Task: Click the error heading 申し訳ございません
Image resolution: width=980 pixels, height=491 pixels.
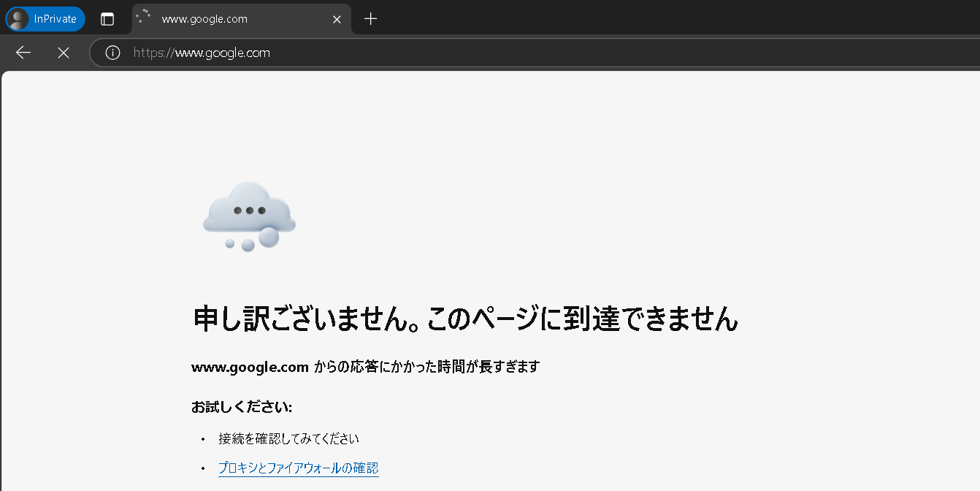Action: (464, 319)
